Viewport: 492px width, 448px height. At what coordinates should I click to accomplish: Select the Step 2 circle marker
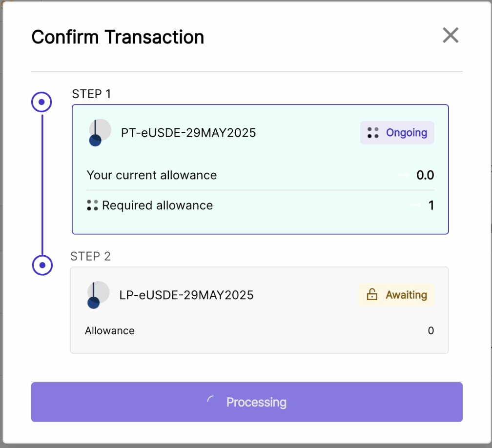tap(42, 265)
